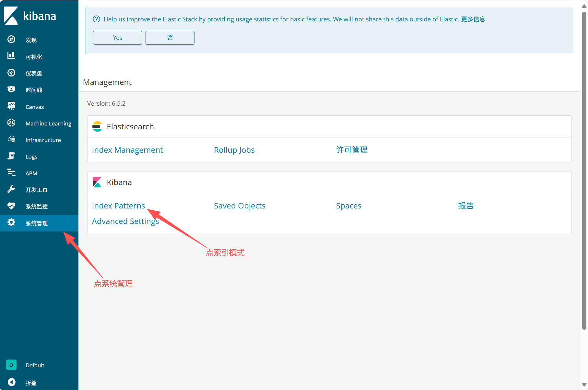The width and height of the screenshot is (588, 390).
Task: Click the Kibana logo icon
Action: point(11,16)
